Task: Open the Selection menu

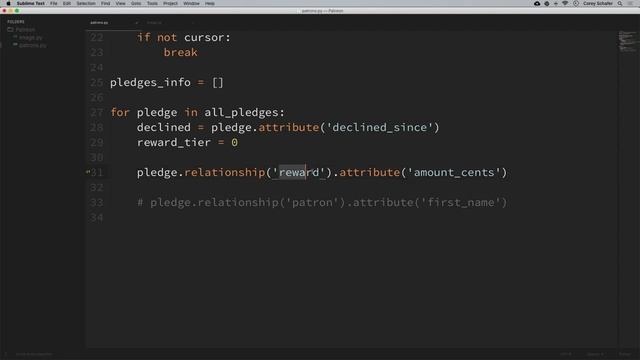Action: pyautogui.click(x=86, y=3)
